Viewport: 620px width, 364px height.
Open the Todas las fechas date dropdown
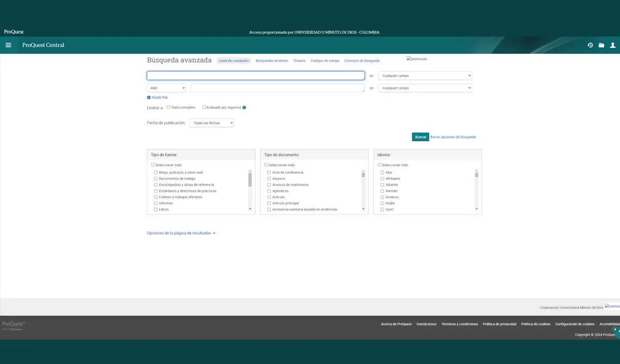pos(212,123)
